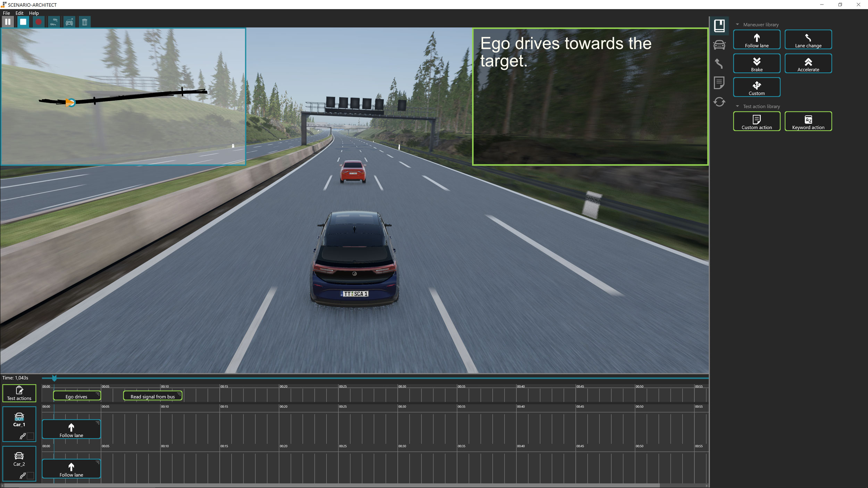Screen dimensions: 868x488
Task: Open the Edit menu
Action: [x=19, y=13]
